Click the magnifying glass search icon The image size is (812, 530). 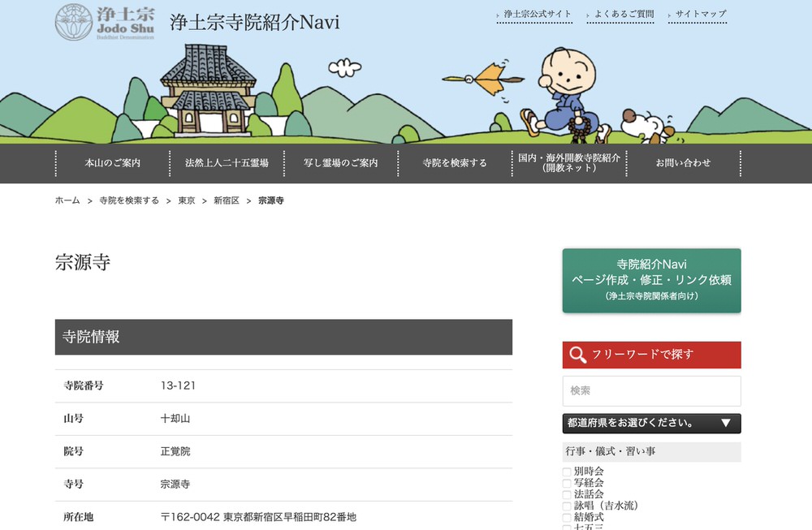(x=578, y=355)
